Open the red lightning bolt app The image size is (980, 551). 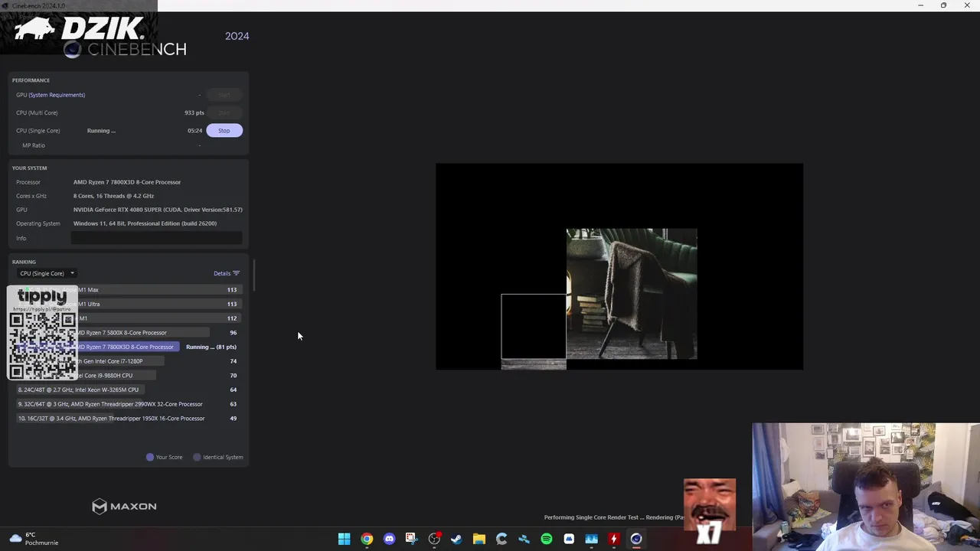coord(613,539)
